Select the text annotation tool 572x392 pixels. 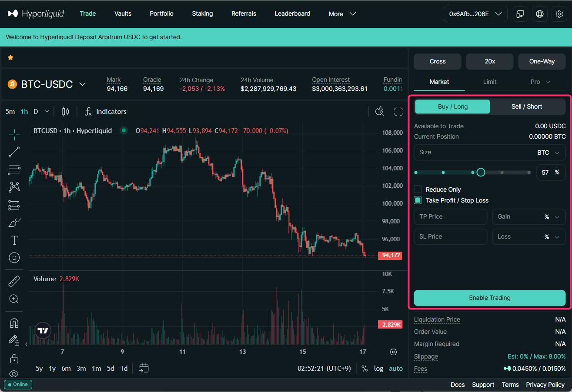click(14, 240)
